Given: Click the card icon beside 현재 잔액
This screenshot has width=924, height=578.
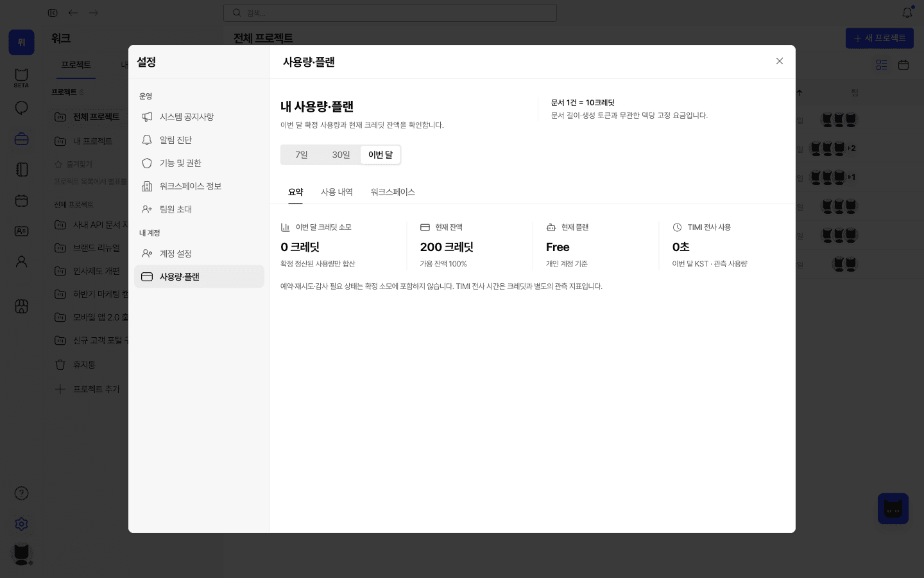Looking at the screenshot, I should point(425,227).
